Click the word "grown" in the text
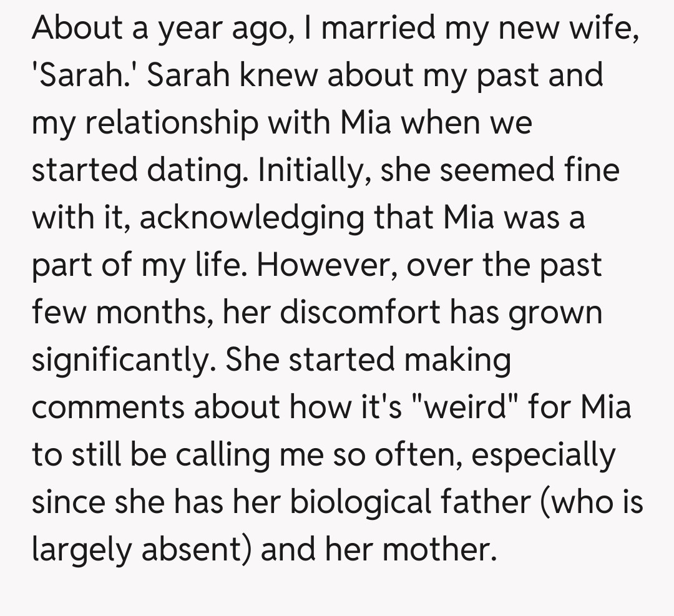The width and height of the screenshot is (674, 616). click(x=555, y=312)
